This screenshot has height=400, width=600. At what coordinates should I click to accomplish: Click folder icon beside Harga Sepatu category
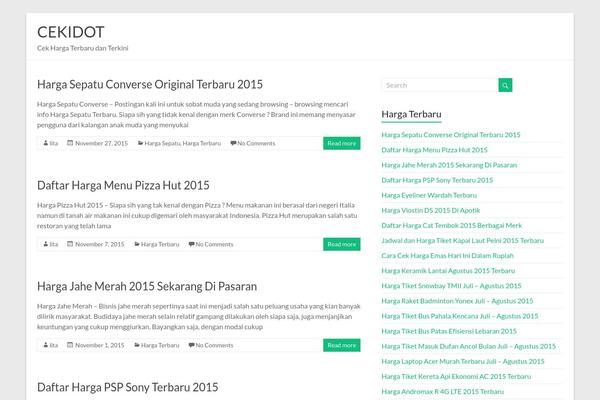pyautogui.click(x=140, y=143)
